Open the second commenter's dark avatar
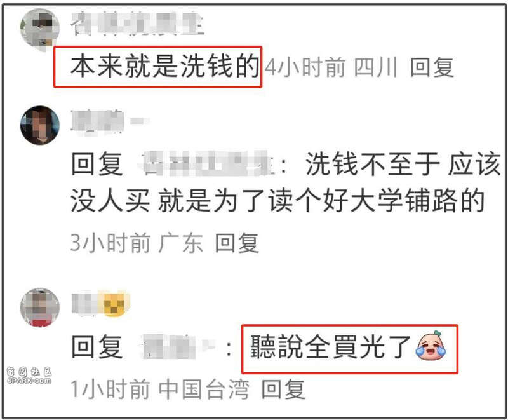 (x=40, y=125)
